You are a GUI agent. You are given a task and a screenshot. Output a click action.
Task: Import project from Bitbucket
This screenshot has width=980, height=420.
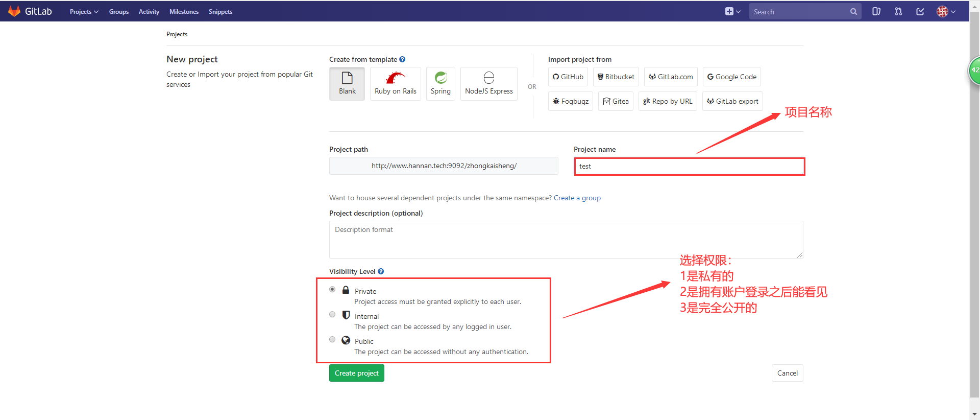616,77
